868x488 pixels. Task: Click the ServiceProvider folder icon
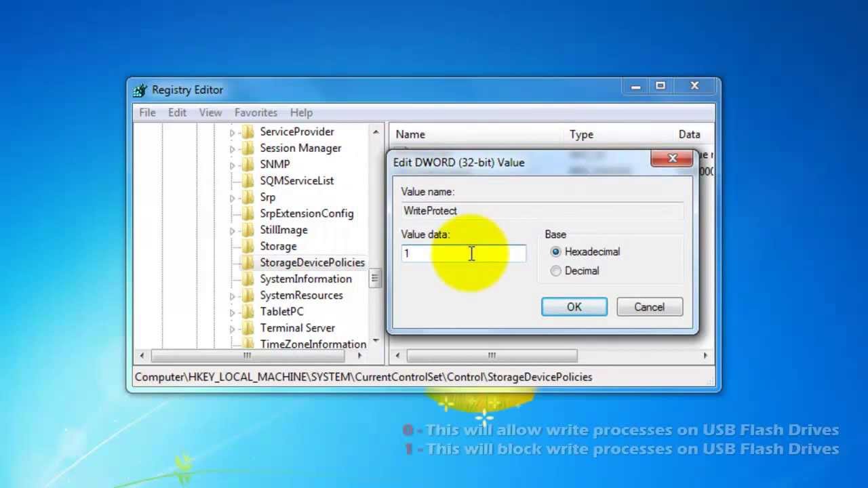pos(248,131)
